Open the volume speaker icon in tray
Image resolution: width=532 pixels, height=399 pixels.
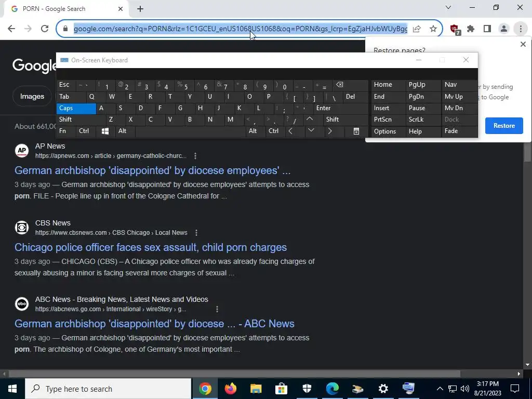coord(465,389)
